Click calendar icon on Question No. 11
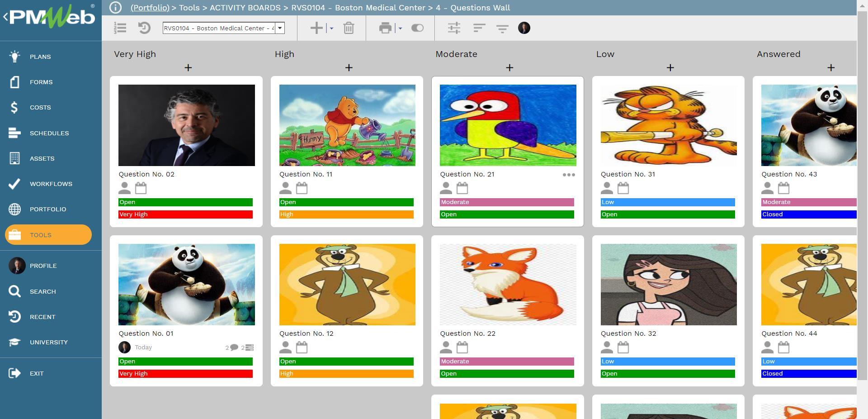Screen dimensions: 868x419 [x=302, y=188]
